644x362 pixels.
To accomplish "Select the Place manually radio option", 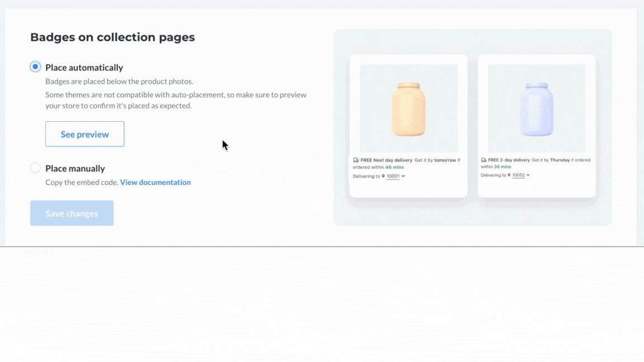I will [x=35, y=168].
